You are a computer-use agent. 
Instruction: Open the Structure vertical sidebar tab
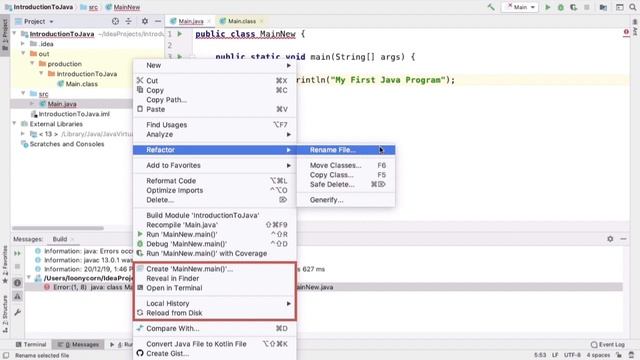click(5, 314)
